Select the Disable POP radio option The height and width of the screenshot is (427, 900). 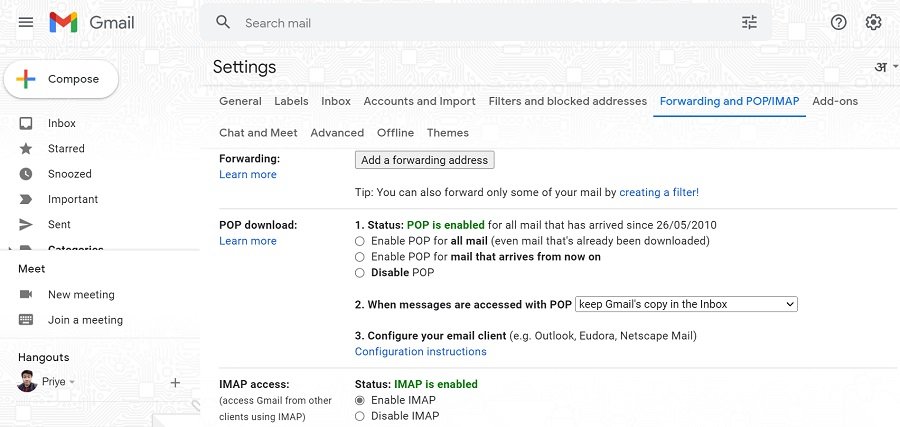pos(360,273)
